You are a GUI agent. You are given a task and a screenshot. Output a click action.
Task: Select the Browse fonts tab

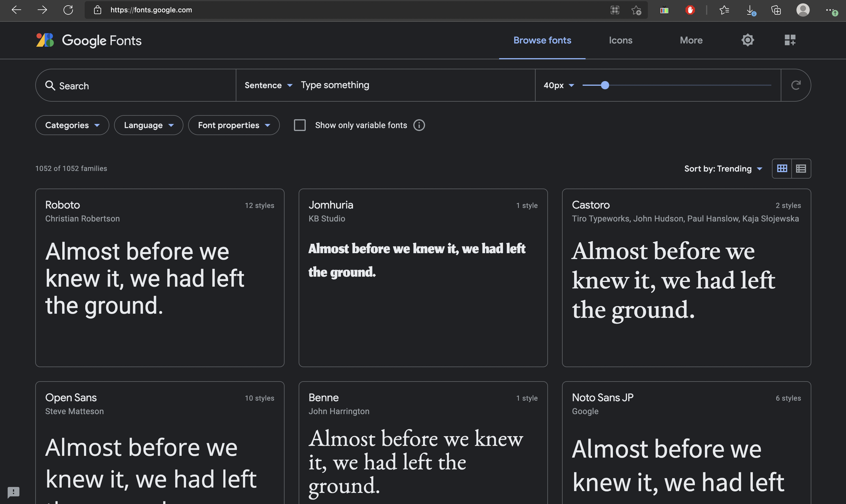542,40
